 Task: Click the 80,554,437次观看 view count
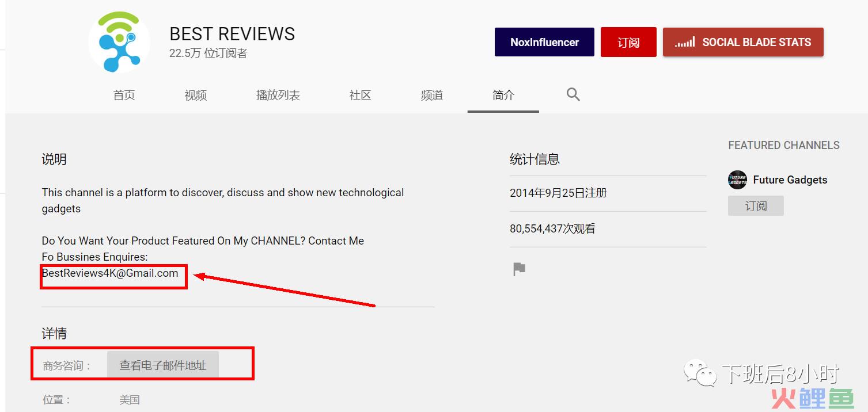point(552,229)
